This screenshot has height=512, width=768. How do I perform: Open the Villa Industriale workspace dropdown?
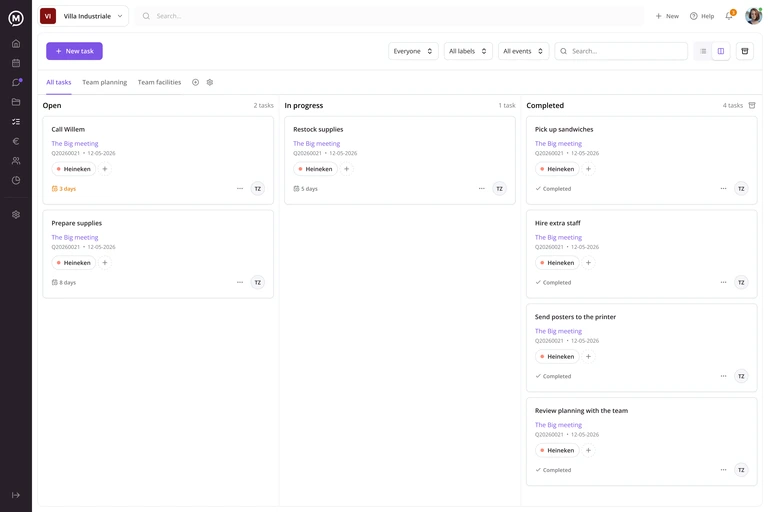pyautogui.click(x=83, y=16)
